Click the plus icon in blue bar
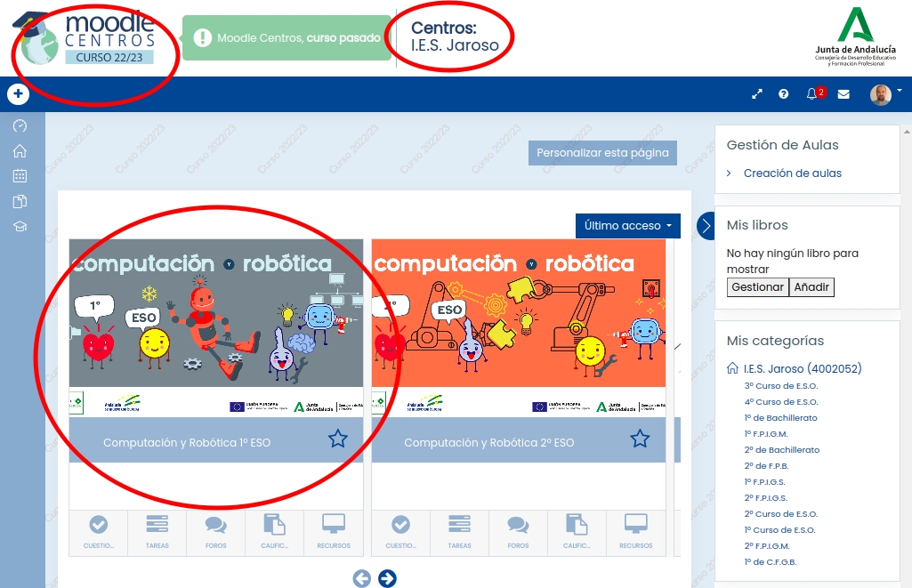 pyautogui.click(x=18, y=93)
